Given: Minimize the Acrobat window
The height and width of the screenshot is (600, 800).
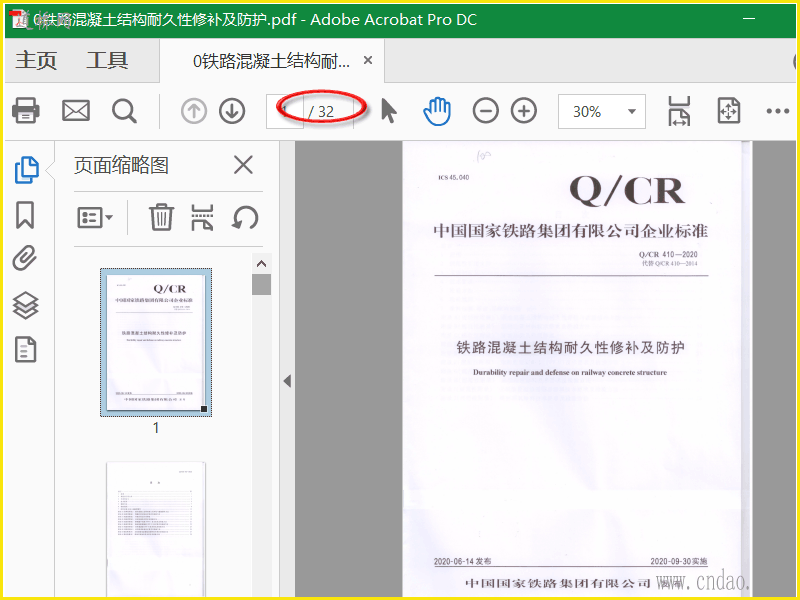Looking at the screenshot, I should coord(748,19).
